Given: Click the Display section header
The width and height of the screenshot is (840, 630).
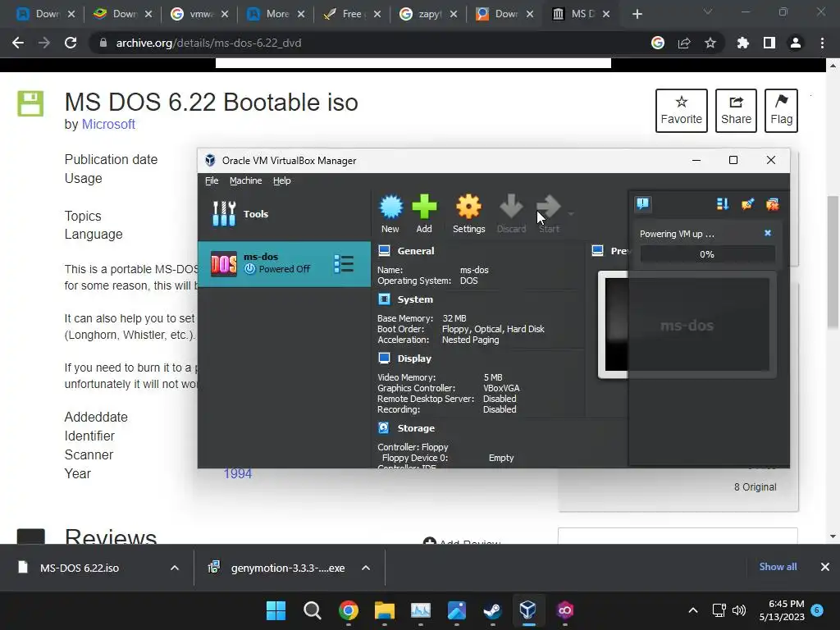Looking at the screenshot, I should [413, 358].
